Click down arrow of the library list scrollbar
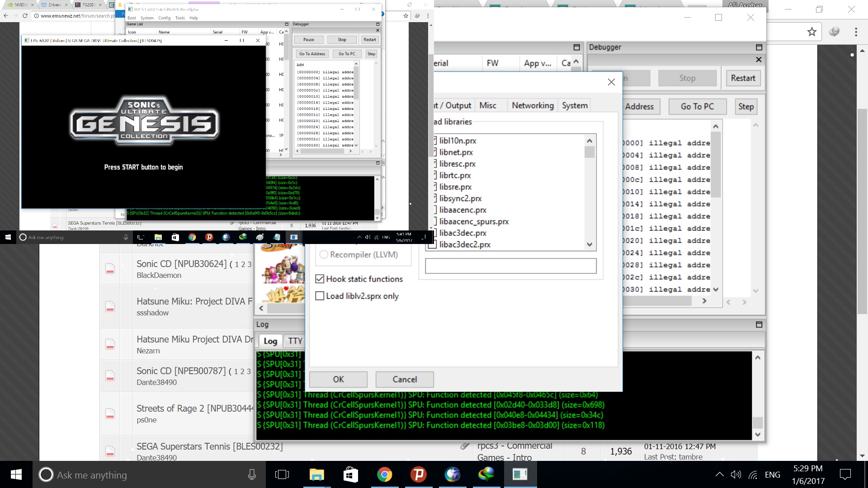Screen dimensions: 868x488 click(590, 244)
